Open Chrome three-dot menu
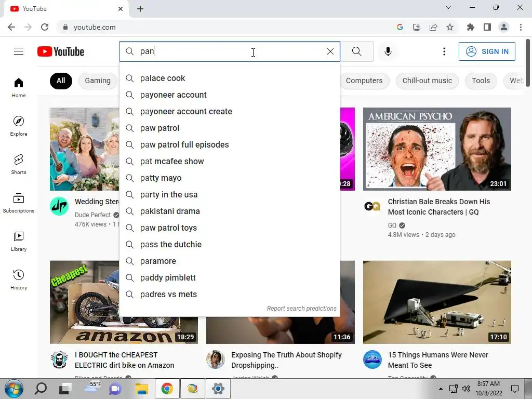Image resolution: width=532 pixels, height=399 pixels. 521,27
